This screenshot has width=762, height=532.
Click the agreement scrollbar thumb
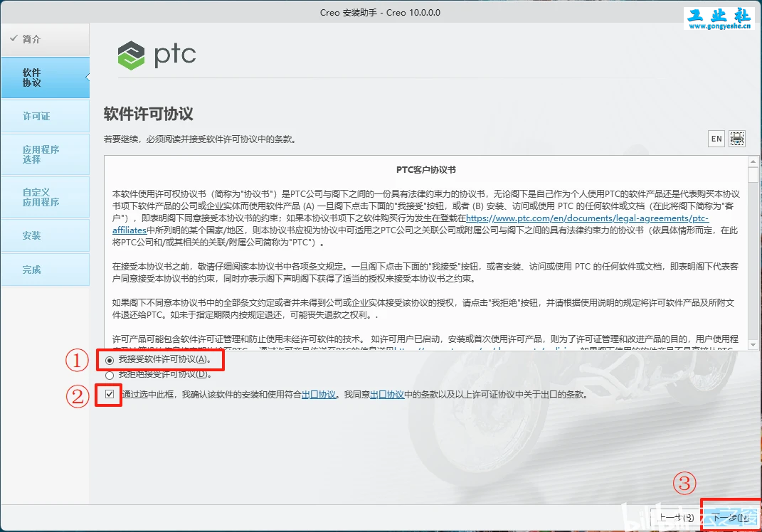point(753,175)
